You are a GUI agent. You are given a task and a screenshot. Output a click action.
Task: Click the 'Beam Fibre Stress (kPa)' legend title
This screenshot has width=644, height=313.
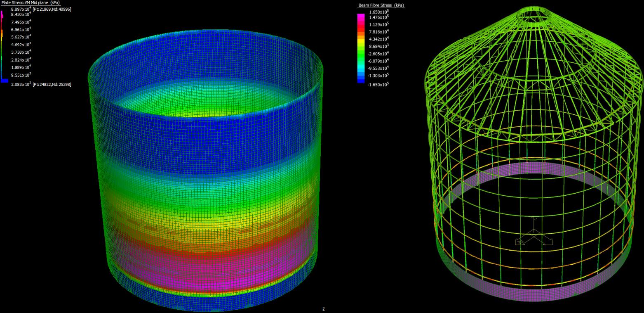pyautogui.click(x=381, y=5)
